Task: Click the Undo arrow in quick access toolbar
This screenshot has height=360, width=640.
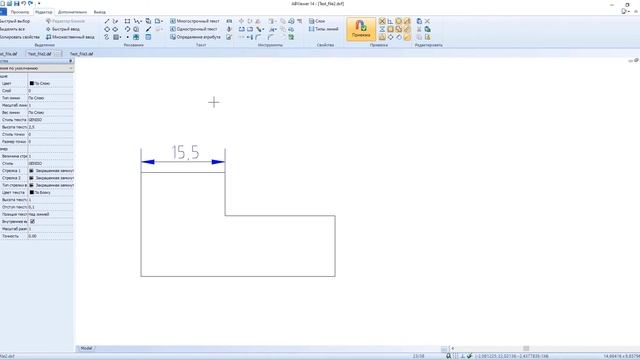Action: [24, 3]
